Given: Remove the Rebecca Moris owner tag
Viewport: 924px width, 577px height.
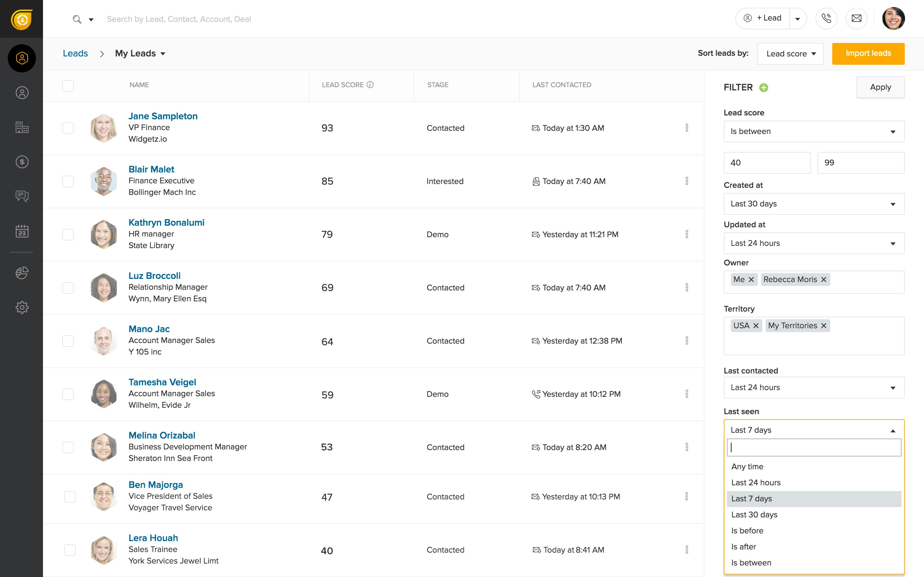Looking at the screenshot, I should (x=824, y=279).
